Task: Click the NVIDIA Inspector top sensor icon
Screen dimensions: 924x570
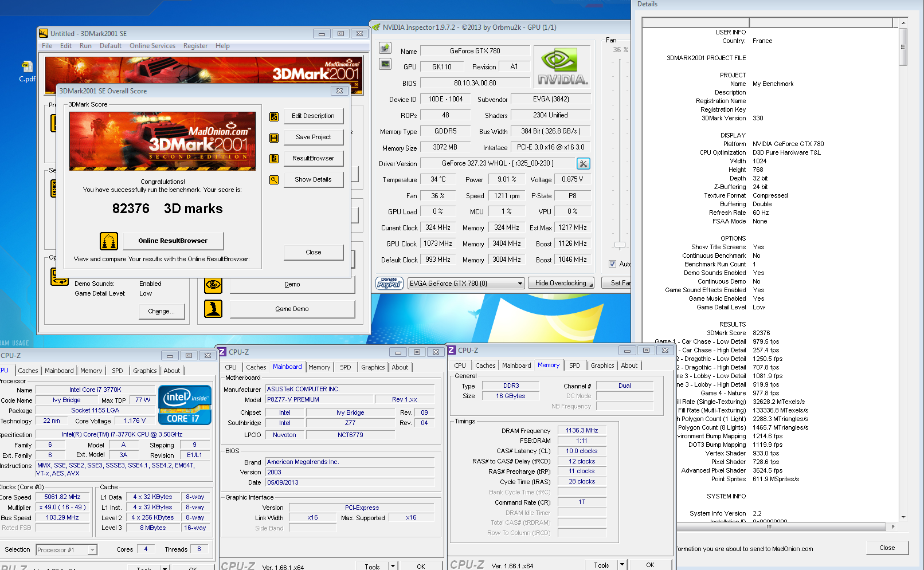Action: (x=385, y=48)
